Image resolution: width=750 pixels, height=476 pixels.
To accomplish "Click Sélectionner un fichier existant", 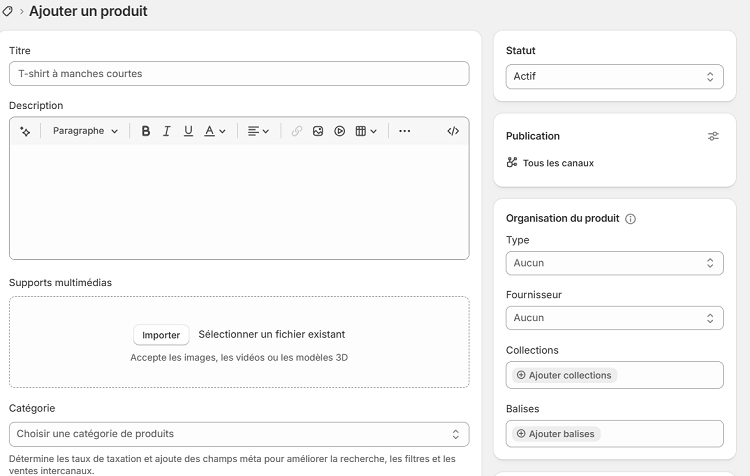I will (x=272, y=334).
